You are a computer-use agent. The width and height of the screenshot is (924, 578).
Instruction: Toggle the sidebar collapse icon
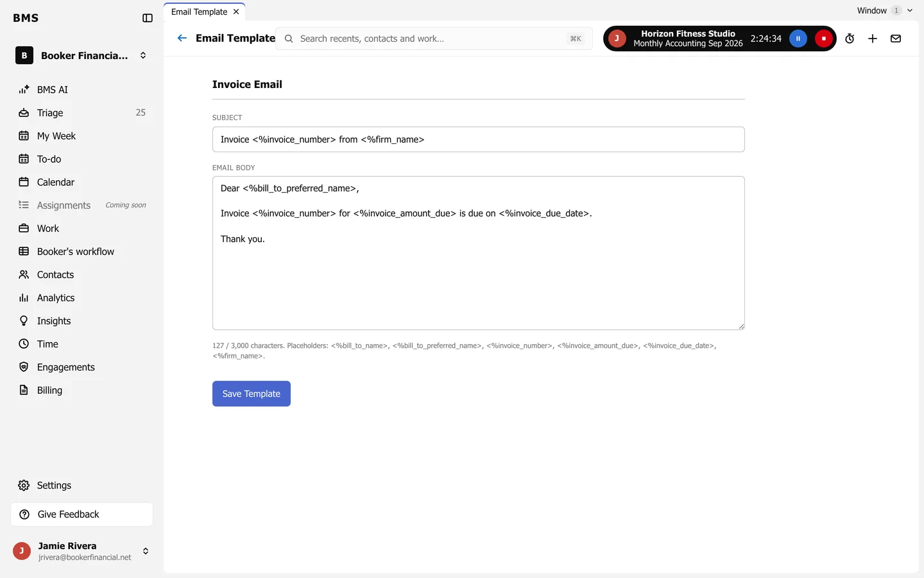click(148, 18)
